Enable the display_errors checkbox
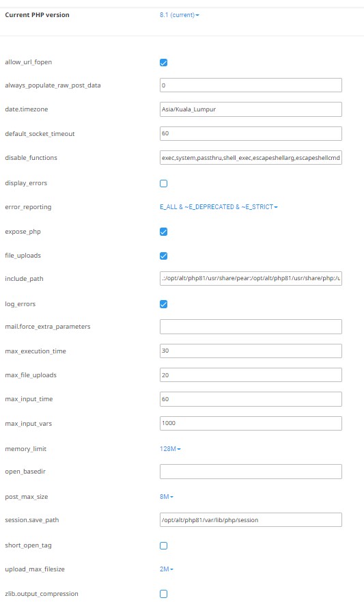364x611 pixels. click(x=163, y=184)
